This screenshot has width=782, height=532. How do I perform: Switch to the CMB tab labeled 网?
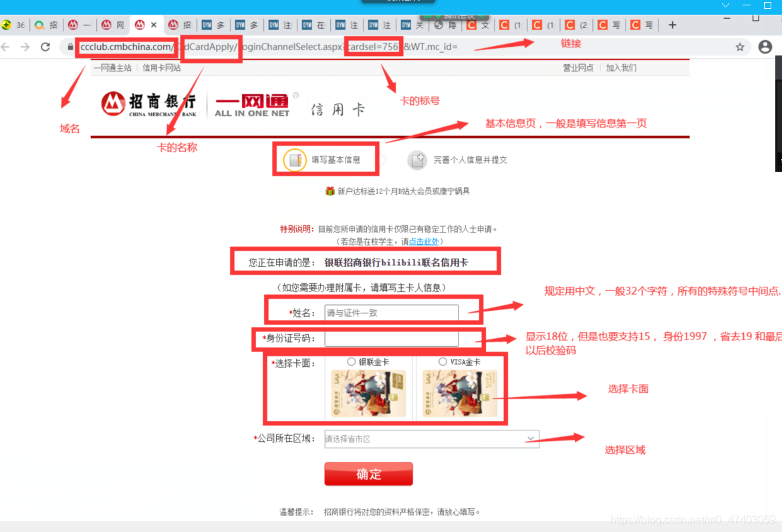tap(113, 25)
